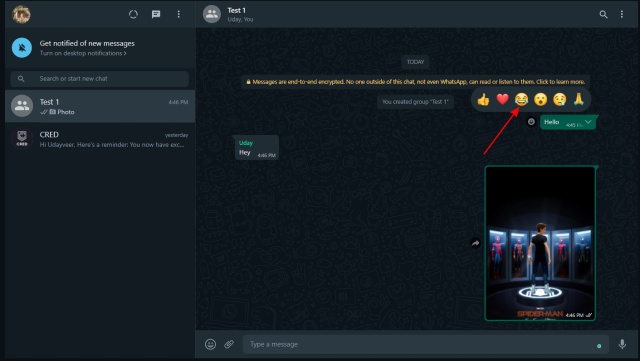Open your profile picture in the sidebar header
The image size is (640, 361).
(x=21, y=14)
